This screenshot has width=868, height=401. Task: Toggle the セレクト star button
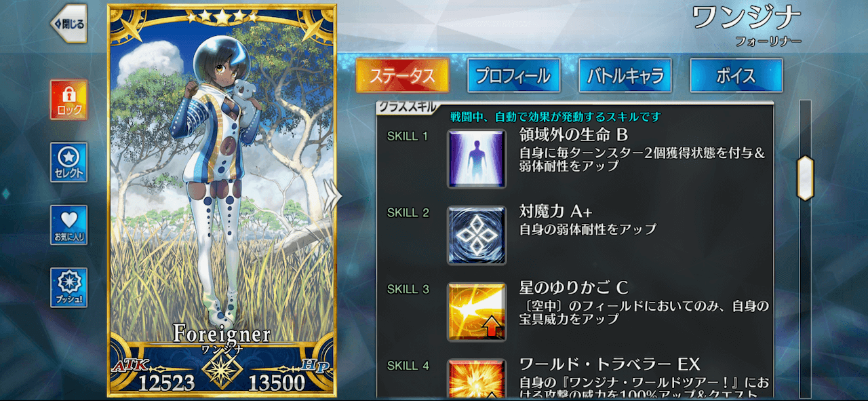[69, 162]
